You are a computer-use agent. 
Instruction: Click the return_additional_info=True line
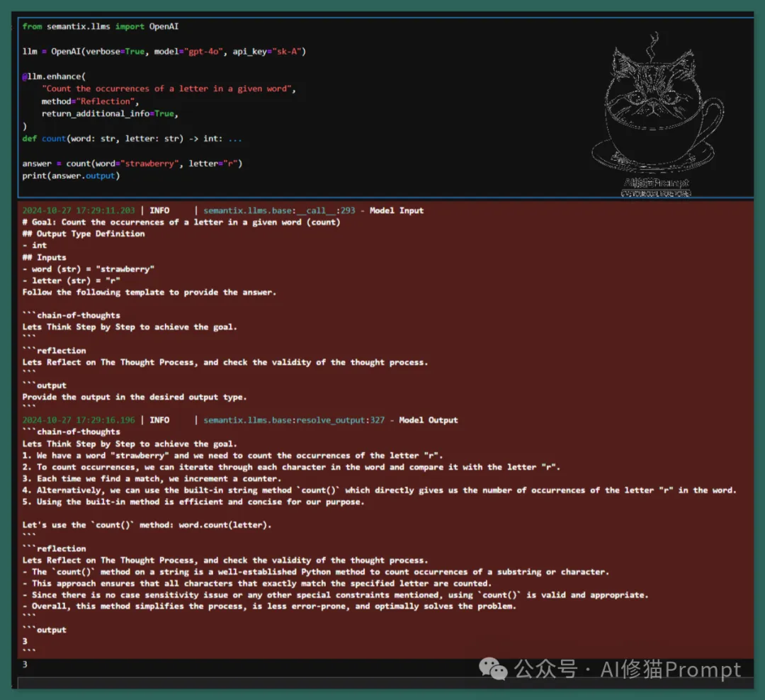(110, 113)
